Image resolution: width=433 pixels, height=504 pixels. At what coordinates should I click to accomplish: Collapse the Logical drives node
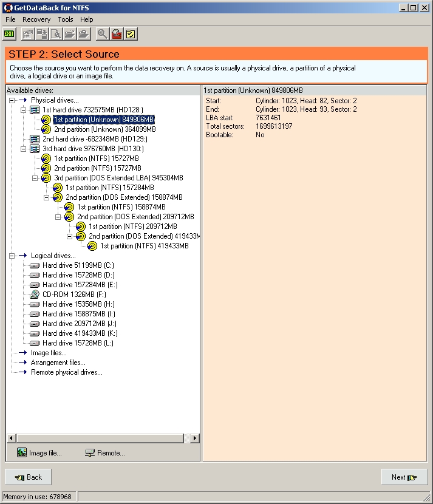pyautogui.click(x=12, y=256)
